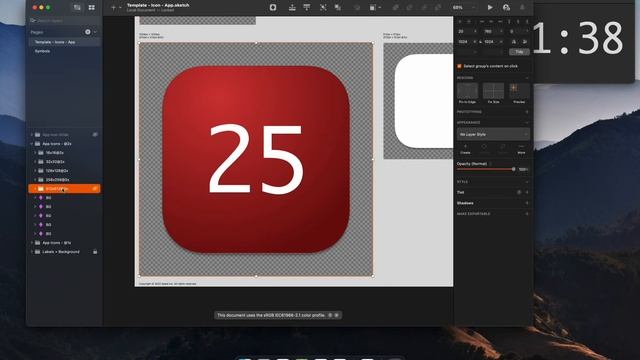
Task: Click the Edit tool toolbar icon
Action: coord(357,7)
